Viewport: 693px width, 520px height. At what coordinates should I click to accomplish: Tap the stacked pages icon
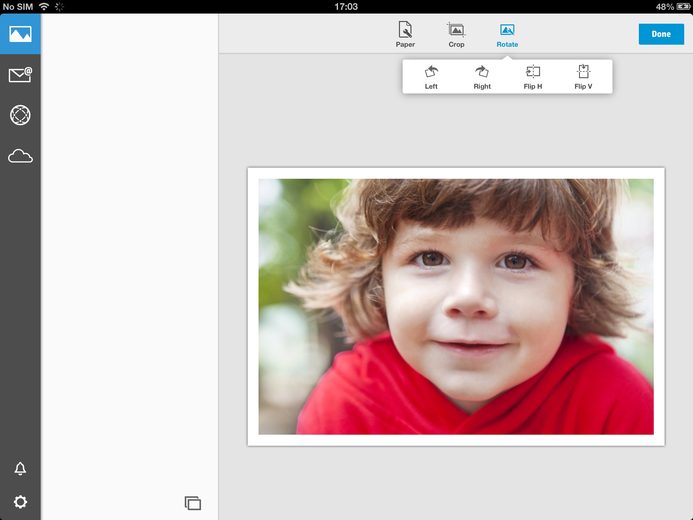click(193, 503)
